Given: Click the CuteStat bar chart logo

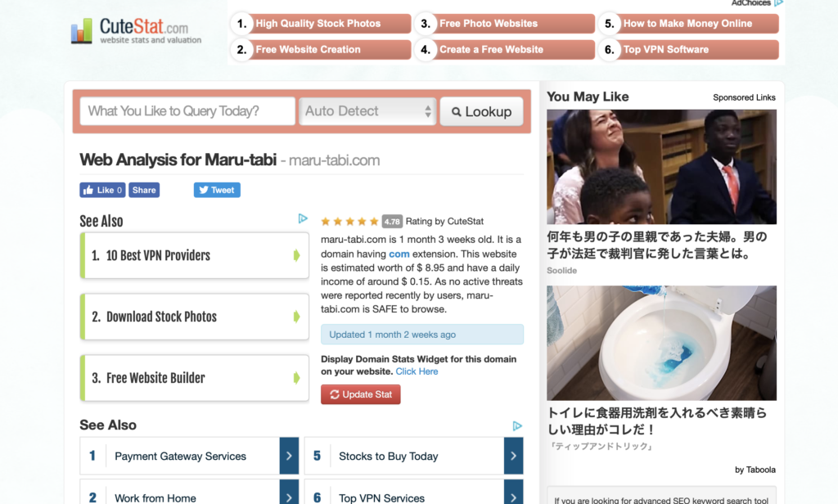Looking at the screenshot, I should tap(82, 31).
